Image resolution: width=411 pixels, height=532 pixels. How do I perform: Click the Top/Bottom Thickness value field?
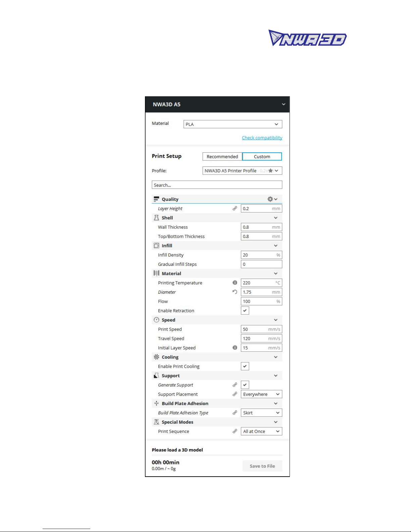[261, 236]
